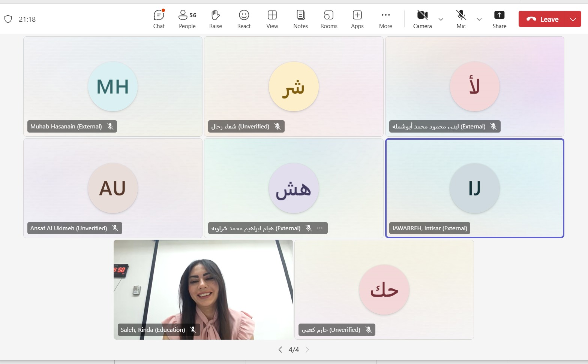The image size is (588, 364).
Task: Open More actions menu
Action: (385, 19)
